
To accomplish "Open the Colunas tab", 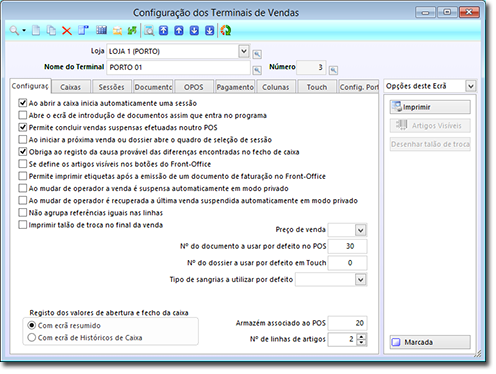I will [x=276, y=87].
